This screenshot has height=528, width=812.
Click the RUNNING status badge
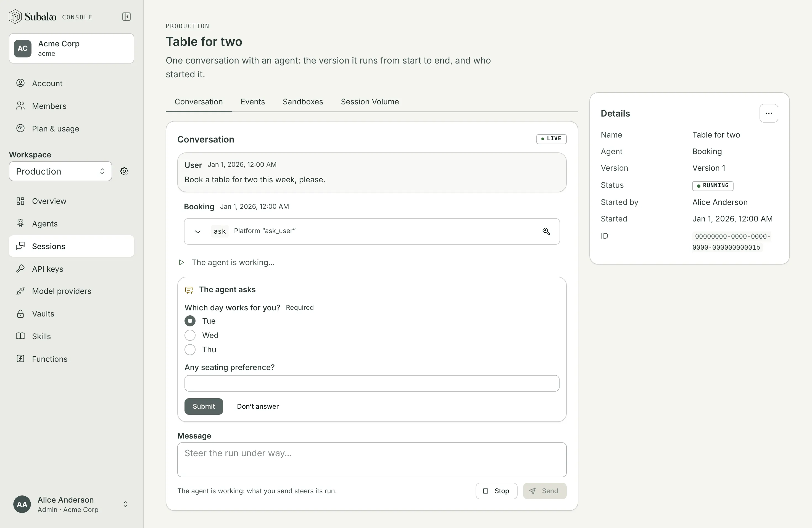713,186
